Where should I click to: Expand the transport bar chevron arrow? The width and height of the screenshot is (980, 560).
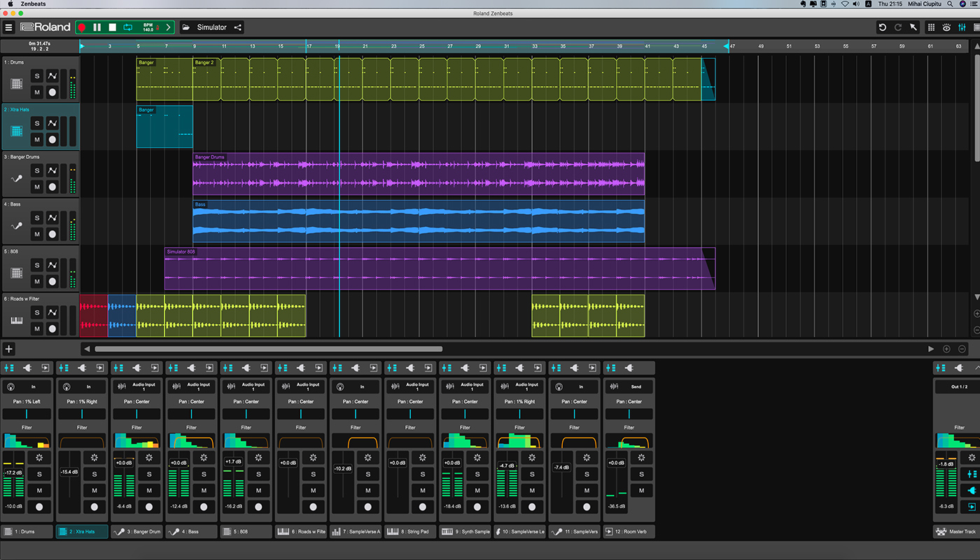[168, 27]
